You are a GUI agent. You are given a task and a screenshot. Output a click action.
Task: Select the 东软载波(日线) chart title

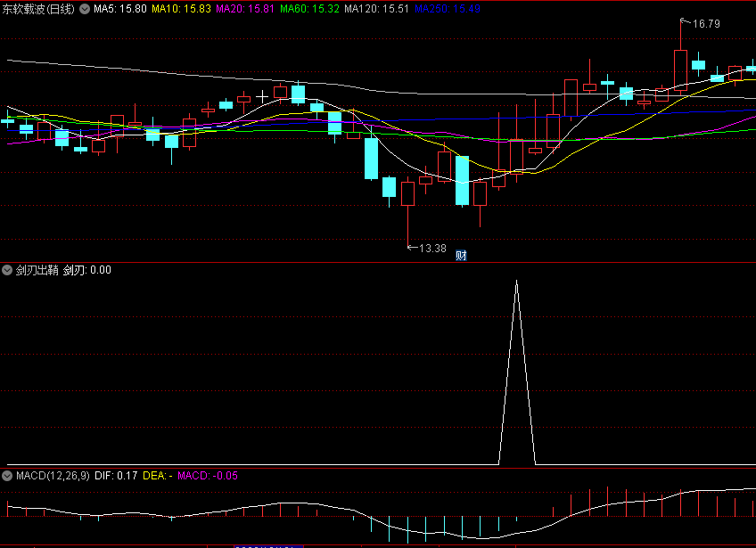pos(38,9)
